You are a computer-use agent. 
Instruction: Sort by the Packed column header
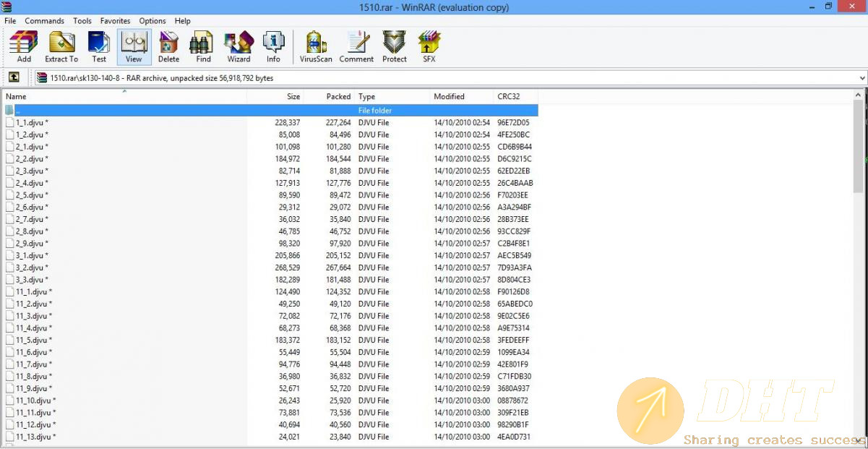(x=329, y=96)
